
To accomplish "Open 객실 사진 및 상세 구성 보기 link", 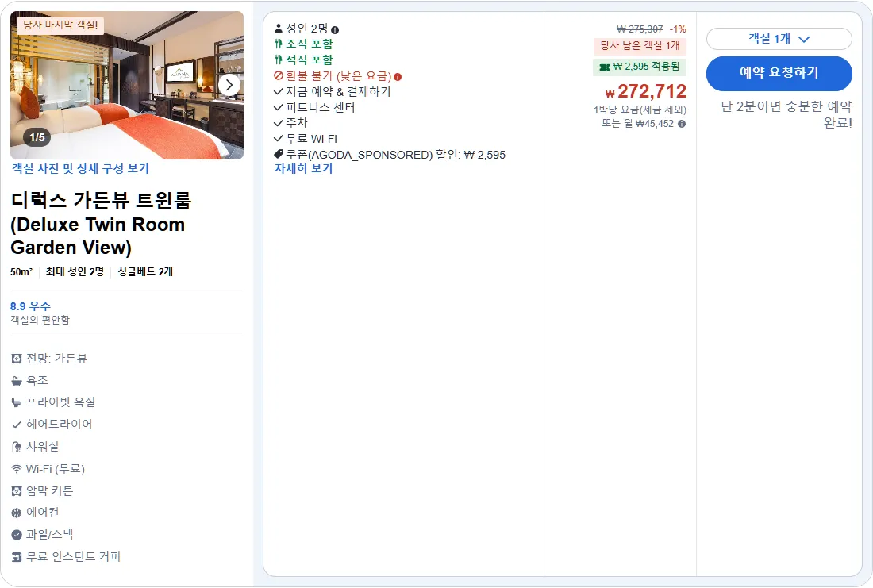I will pyautogui.click(x=80, y=169).
